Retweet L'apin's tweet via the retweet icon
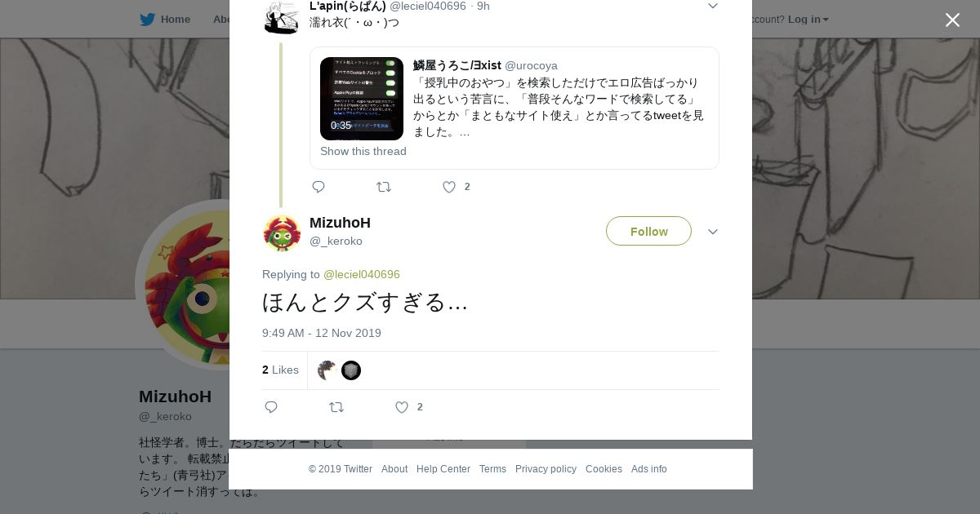 [384, 187]
